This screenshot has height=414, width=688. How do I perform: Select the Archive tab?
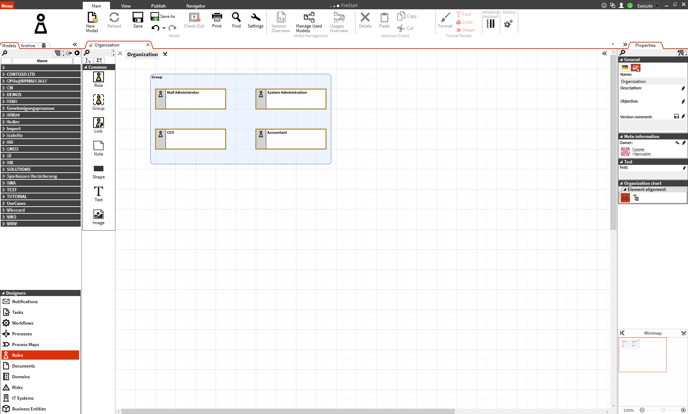[x=28, y=45]
